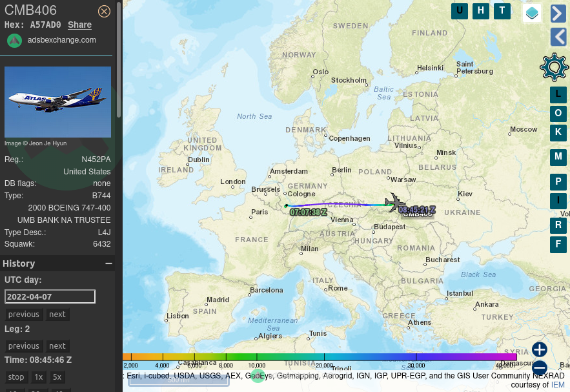Open adsbexchange.com link
This screenshot has height=392, width=570.
coord(62,40)
